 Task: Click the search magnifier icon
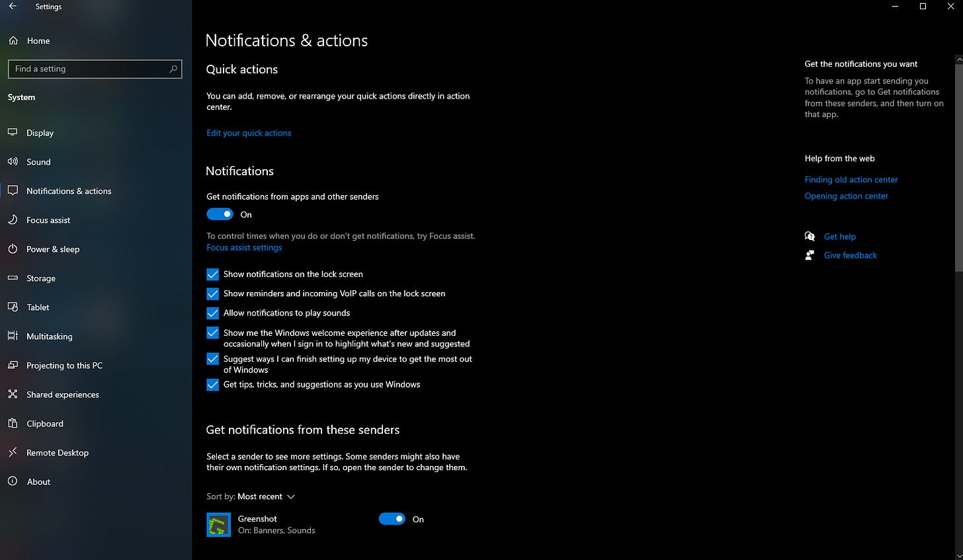(x=173, y=69)
